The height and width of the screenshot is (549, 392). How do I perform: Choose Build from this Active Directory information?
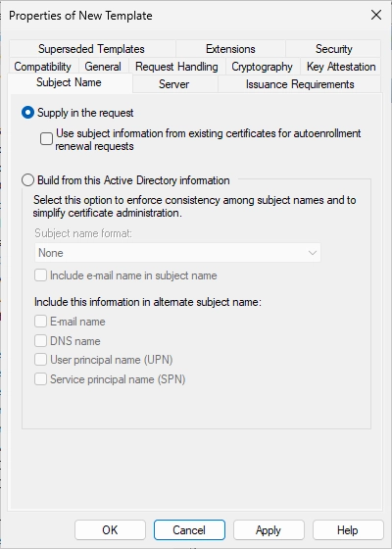pos(27,180)
